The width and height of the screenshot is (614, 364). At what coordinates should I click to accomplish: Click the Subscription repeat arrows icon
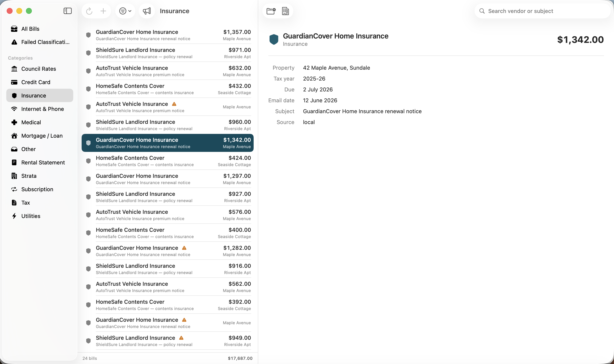pyautogui.click(x=14, y=189)
